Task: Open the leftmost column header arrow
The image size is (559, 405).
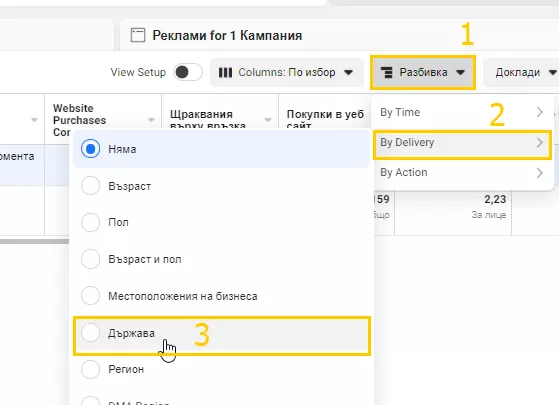Action: [x=34, y=120]
